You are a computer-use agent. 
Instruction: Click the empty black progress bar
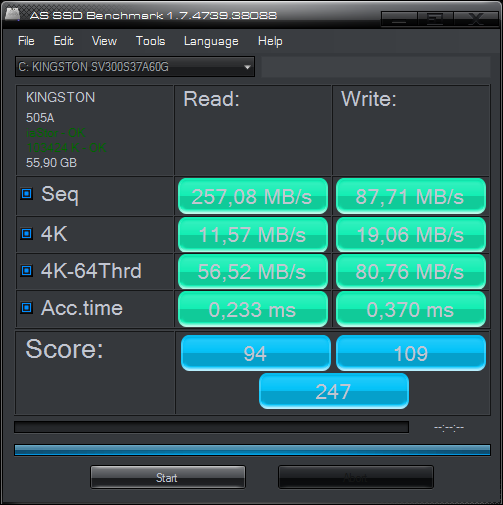click(x=211, y=427)
